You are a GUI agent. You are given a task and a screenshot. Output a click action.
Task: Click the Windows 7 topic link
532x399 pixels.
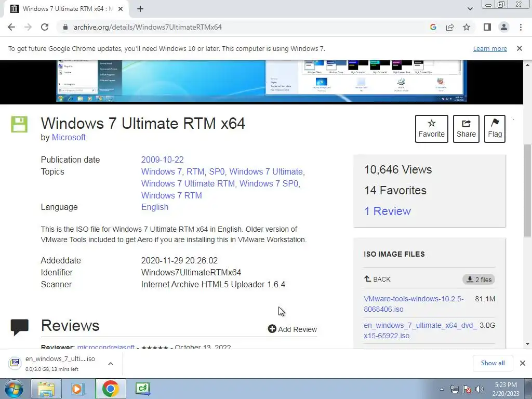pos(161,171)
